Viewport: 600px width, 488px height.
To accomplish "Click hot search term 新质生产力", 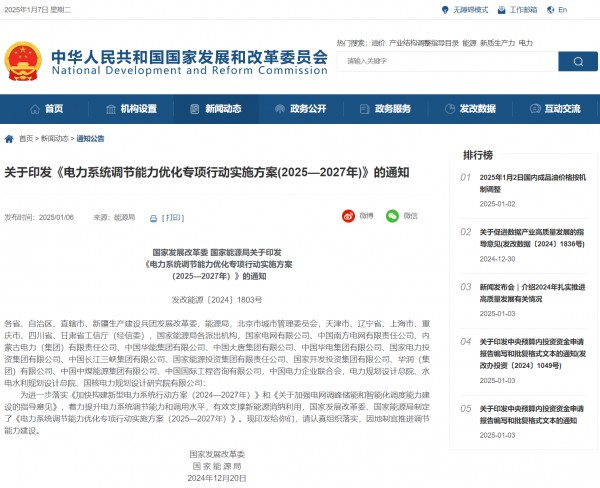I will [x=497, y=43].
